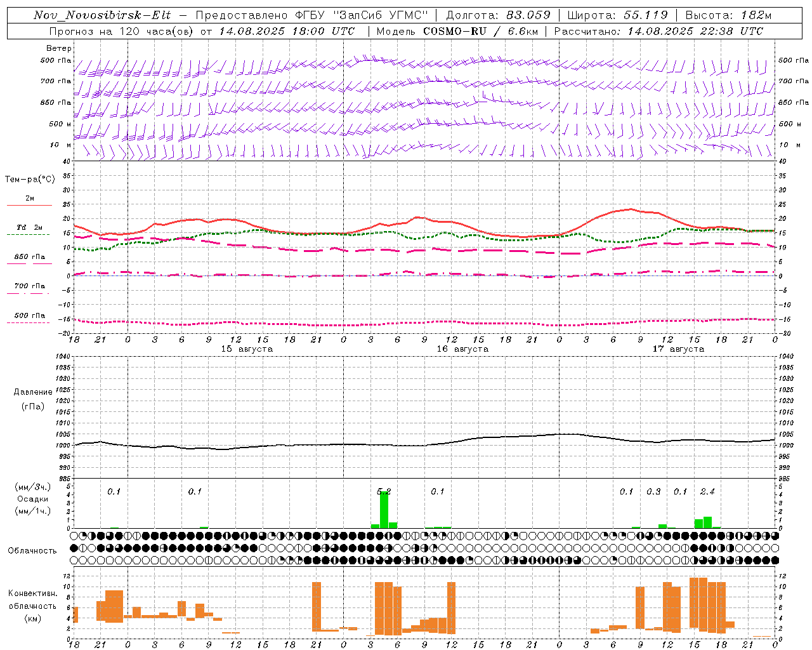Viewport: 812px width, 650px height.
Task: Click the tallest green precipitation bar
Action: (x=384, y=510)
